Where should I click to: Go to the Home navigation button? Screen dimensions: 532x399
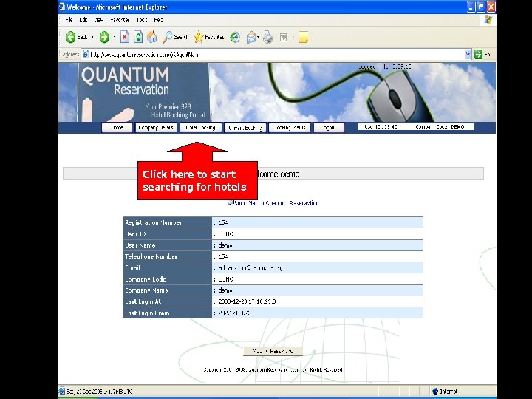117,128
